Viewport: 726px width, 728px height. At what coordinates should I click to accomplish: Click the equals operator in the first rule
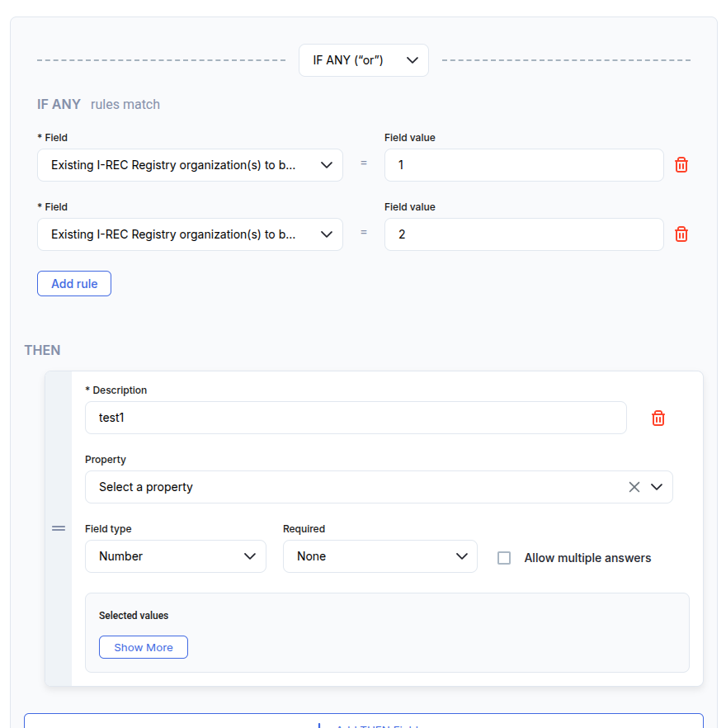363,163
